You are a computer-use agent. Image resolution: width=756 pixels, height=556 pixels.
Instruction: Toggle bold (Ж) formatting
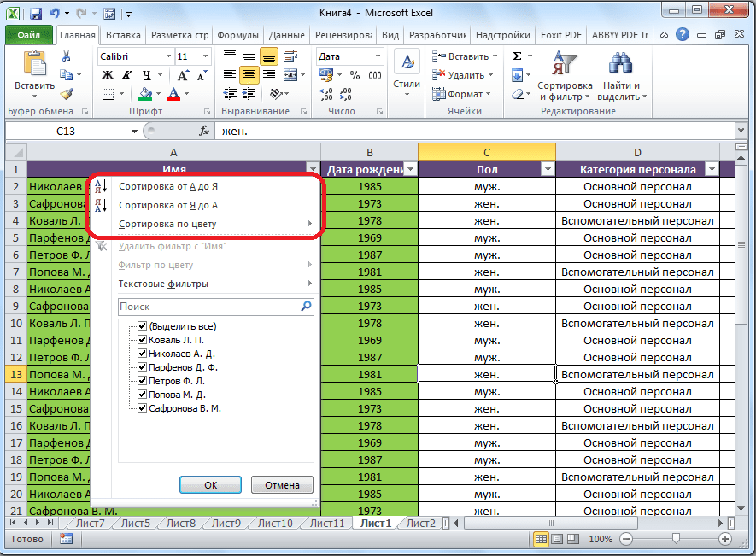tap(108, 75)
